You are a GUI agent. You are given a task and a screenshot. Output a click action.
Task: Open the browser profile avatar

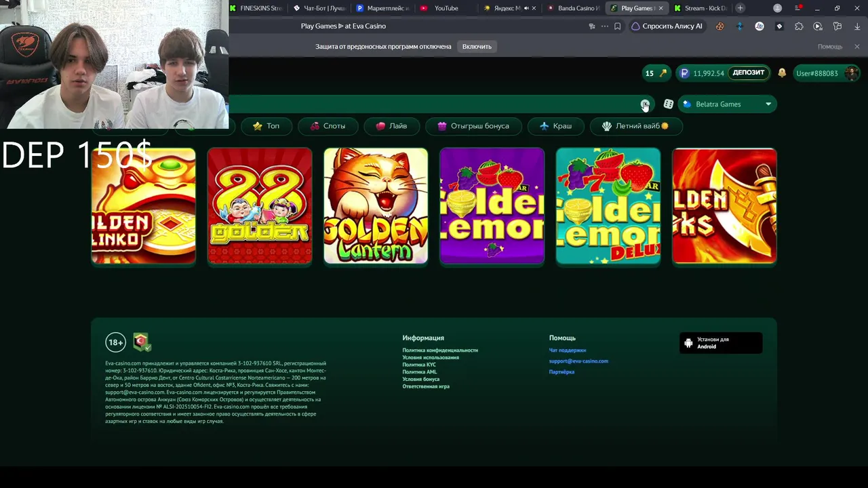tap(778, 8)
